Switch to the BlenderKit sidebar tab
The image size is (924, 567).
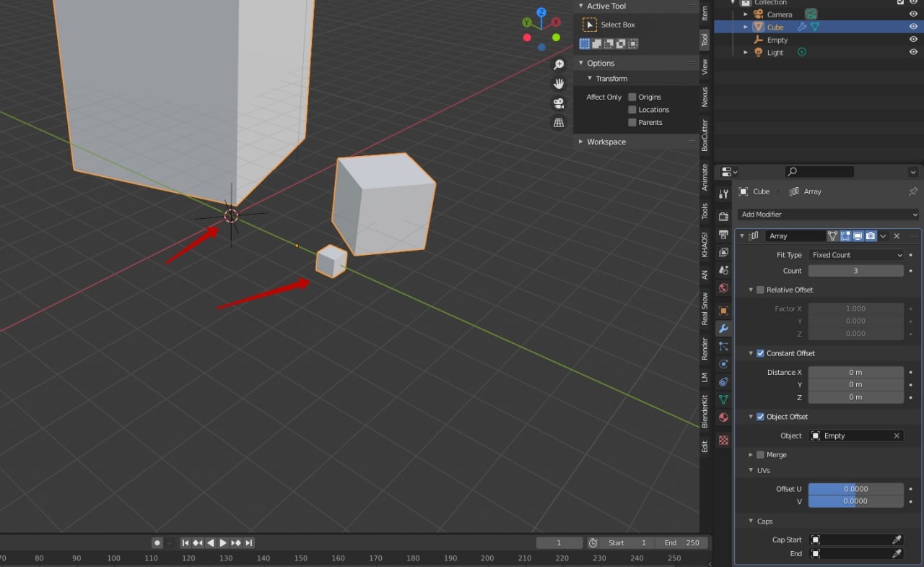pos(705,411)
